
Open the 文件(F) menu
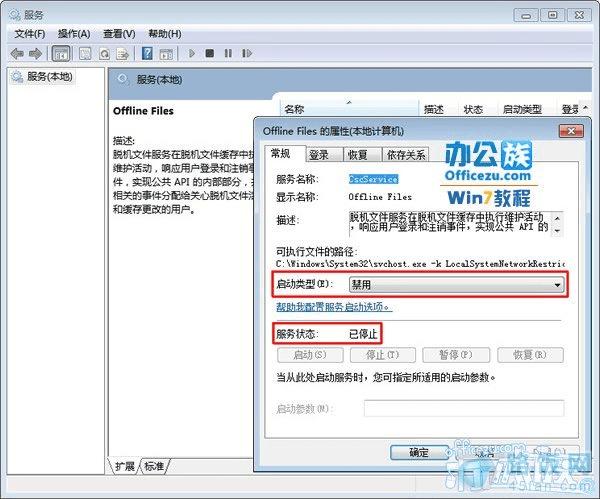tap(29, 34)
